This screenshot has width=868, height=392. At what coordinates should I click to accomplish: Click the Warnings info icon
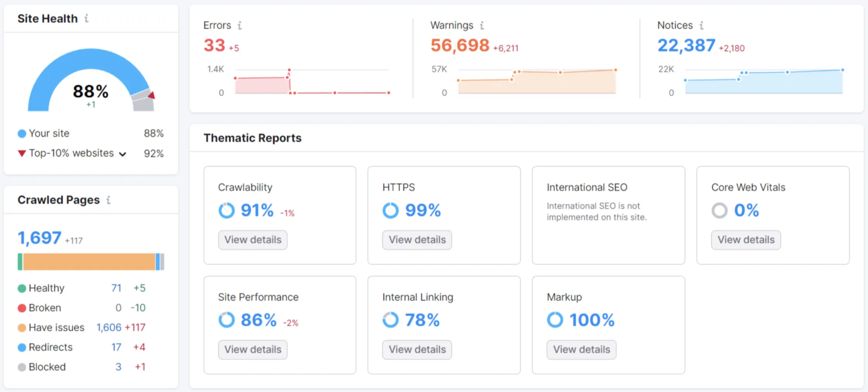click(x=482, y=25)
